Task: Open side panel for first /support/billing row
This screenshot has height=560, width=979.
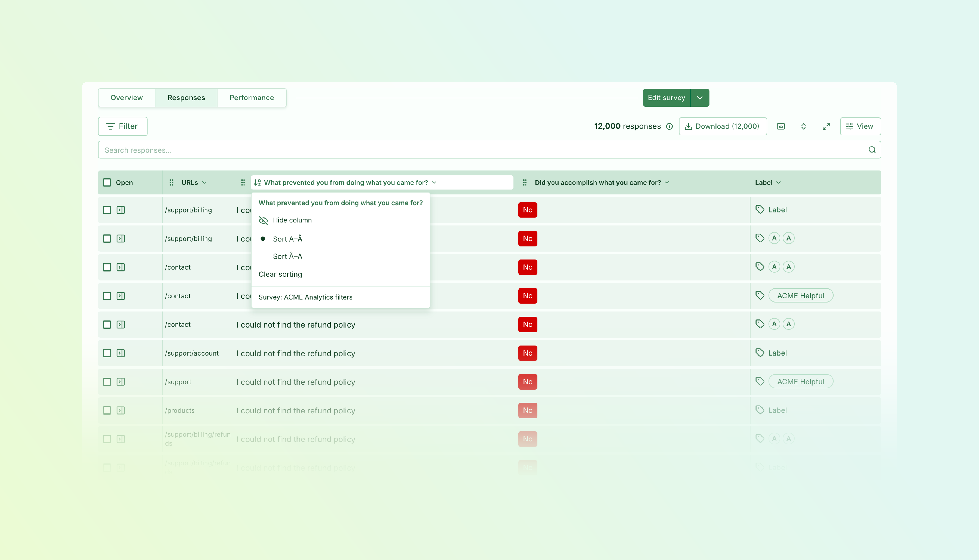Action: pos(121,210)
